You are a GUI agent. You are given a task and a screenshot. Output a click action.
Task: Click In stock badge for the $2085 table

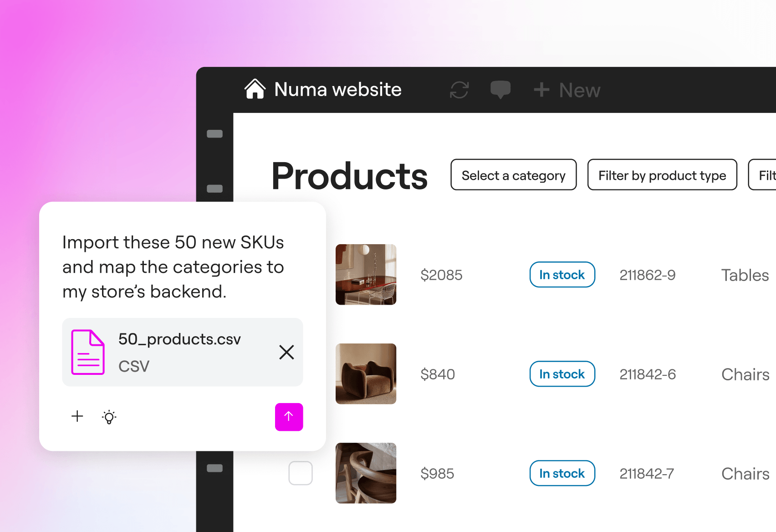pyautogui.click(x=562, y=275)
